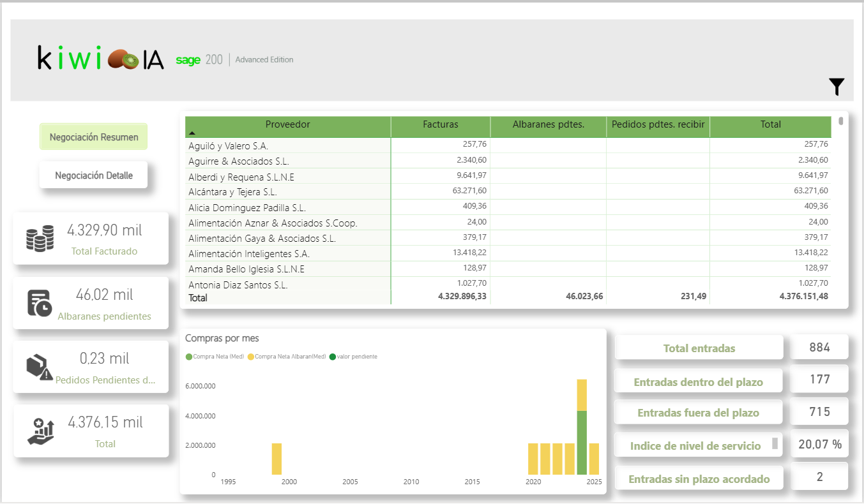Click the Total entradas card
Screen dimensions: 864x504
click(699, 348)
